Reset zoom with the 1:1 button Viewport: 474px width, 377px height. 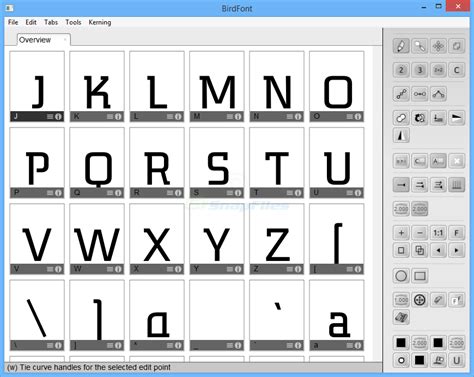438,233
